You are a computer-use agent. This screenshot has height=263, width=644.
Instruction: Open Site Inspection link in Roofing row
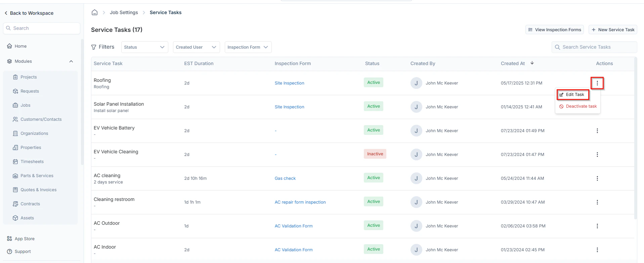[x=289, y=83]
